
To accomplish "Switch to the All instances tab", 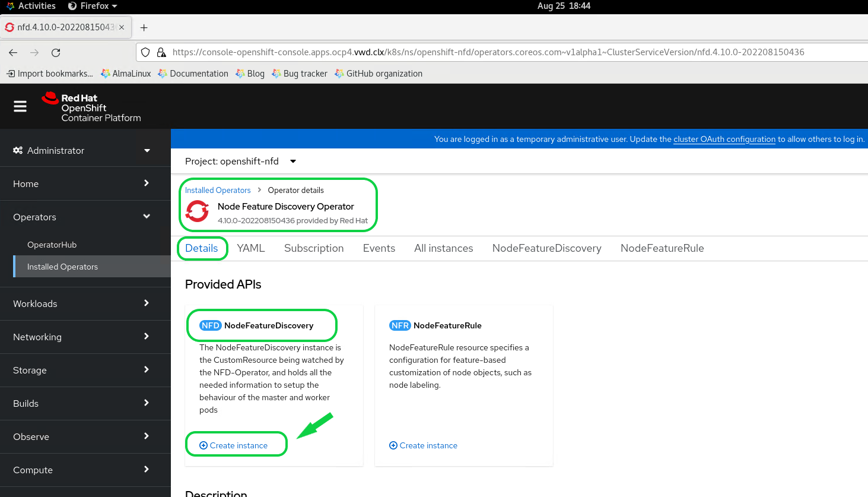I will click(444, 248).
